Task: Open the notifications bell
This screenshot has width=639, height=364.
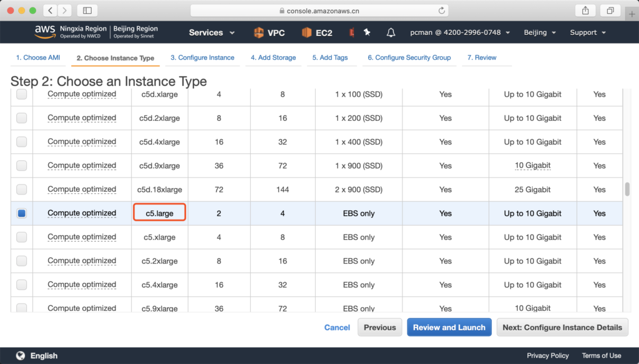Action: (x=391, y=32)
